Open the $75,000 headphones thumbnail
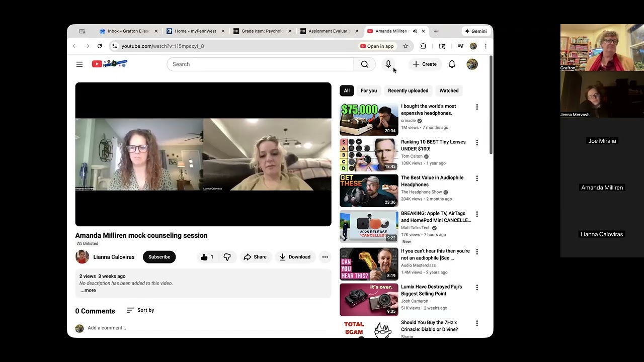The width and height of the screenshot is (644, 362). [x=369, y=119]
